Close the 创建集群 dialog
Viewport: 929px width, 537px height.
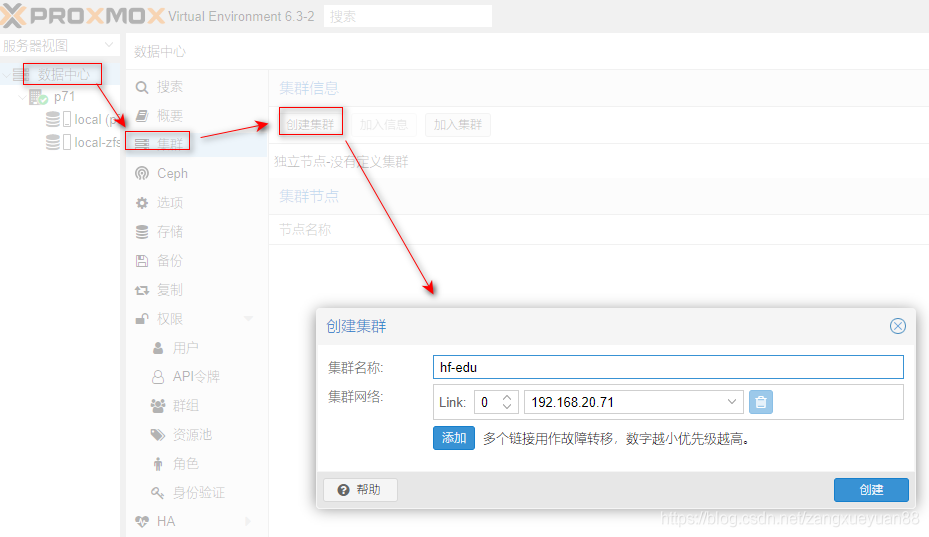[898, 326]
